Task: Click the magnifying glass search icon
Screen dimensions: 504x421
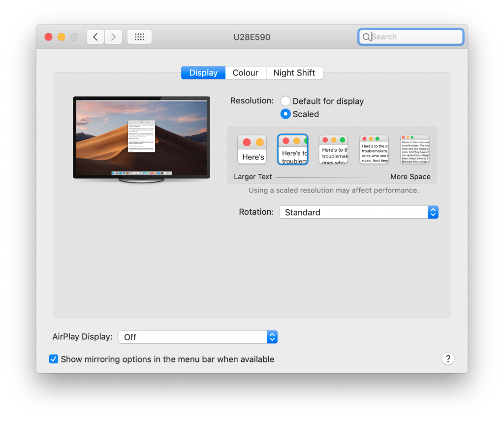Action: click(366, 37)
